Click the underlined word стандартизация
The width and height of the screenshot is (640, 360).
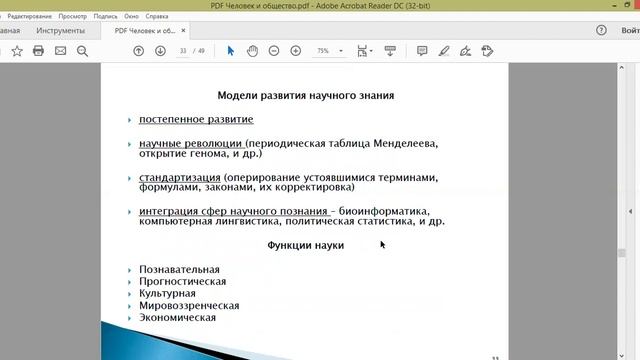180,178
